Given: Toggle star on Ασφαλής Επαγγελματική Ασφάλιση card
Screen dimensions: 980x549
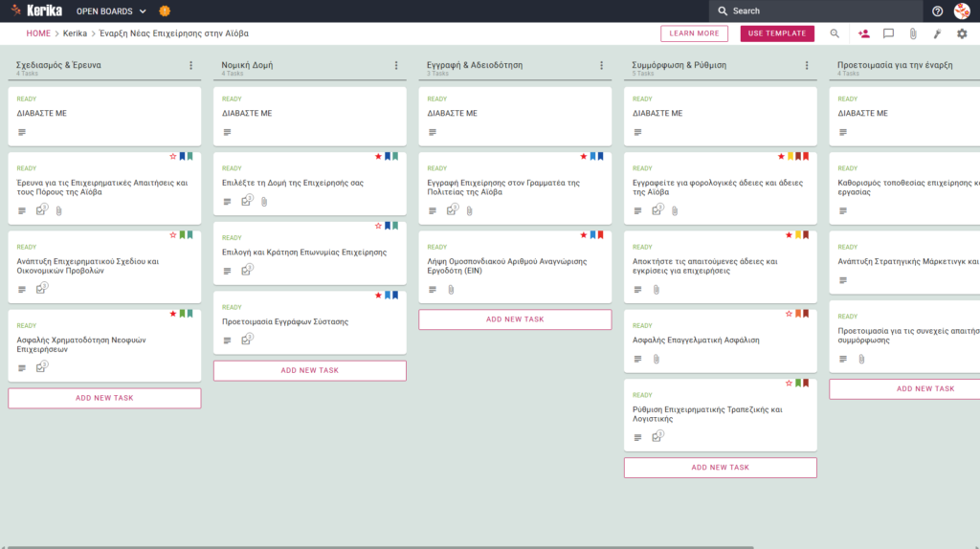Looking at the screenshot, I should click(789, 314).
